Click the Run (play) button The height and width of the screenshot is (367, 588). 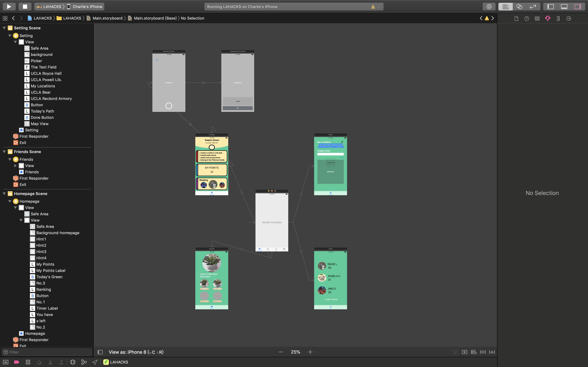pyautogui.click(x=9, y=7)
